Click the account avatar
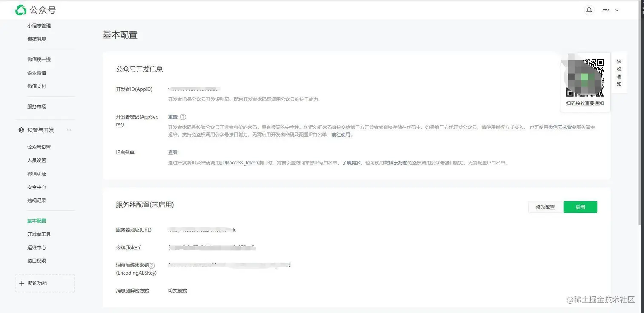This screenshot has height=313, width=644. coord(606,10)
